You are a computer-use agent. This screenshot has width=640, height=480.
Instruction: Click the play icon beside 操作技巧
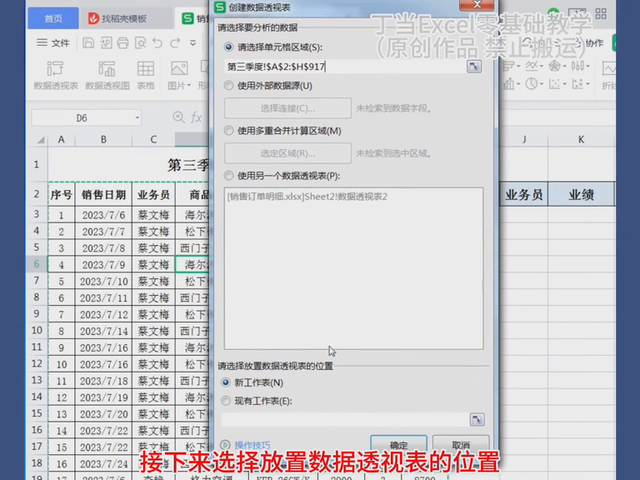[x=225, y=445]
